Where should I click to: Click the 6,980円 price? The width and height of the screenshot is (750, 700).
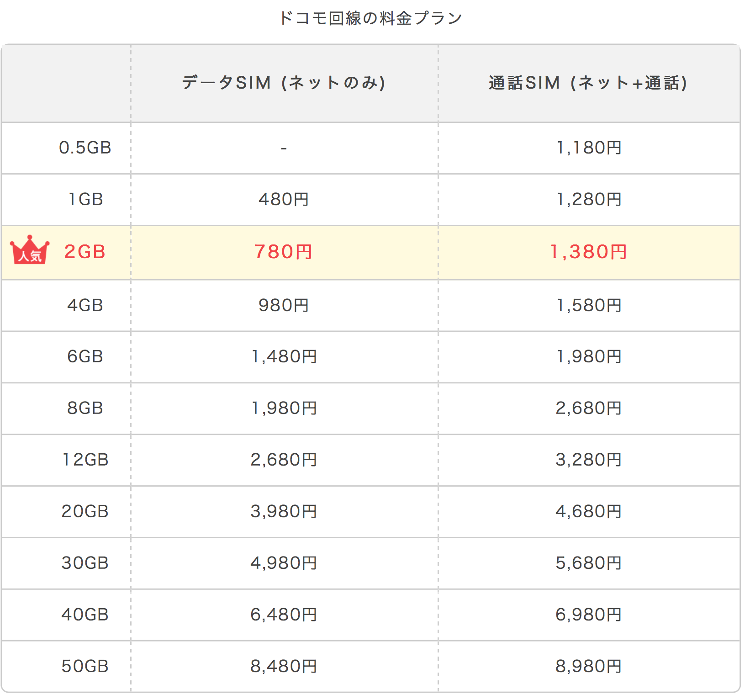point(589,615)
